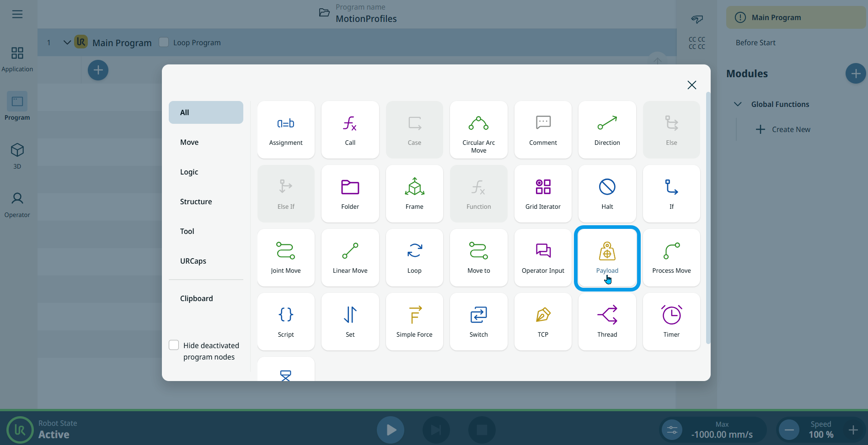Viewport: 868px width, 445px height.
Task: Click Create New global function
Action: coord(783,129)
